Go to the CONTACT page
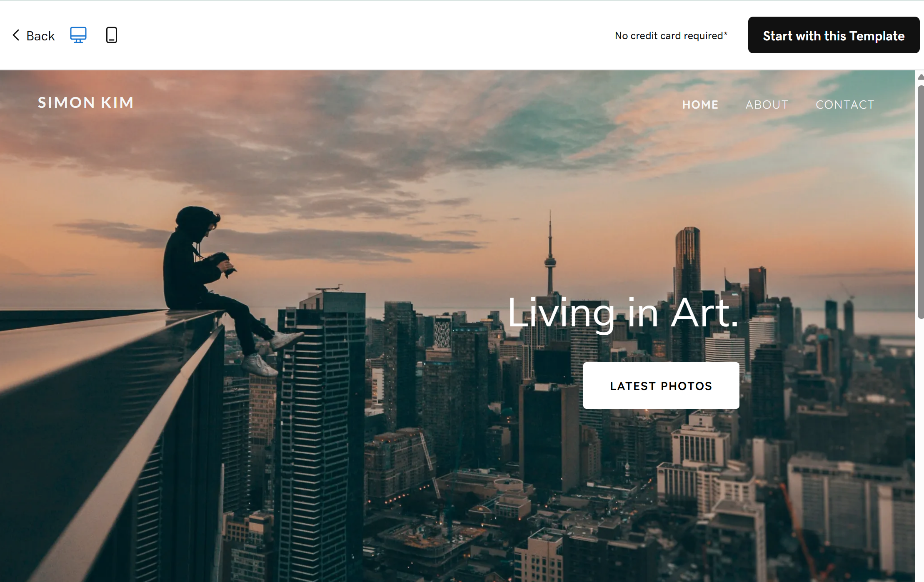The width and height of the screenshot is (924, 582). point(845,104)
